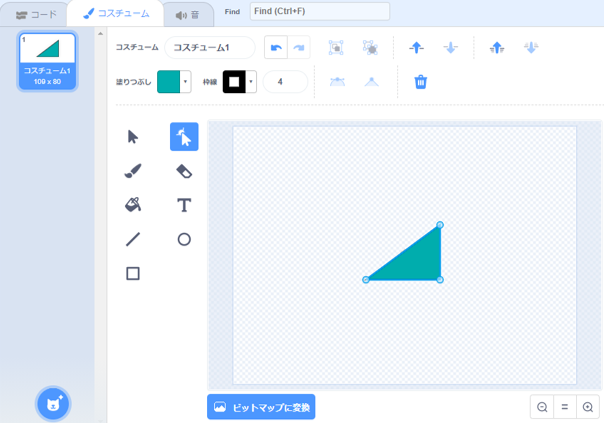Send shape to the back
604x423 pixels.
click(531, 47)
